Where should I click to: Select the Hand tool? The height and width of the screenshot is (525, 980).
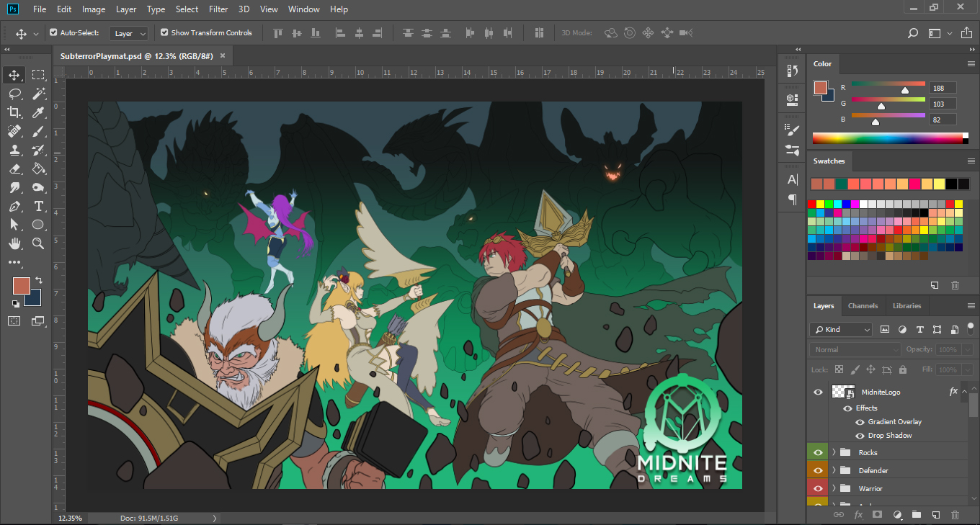pos(14,243)
